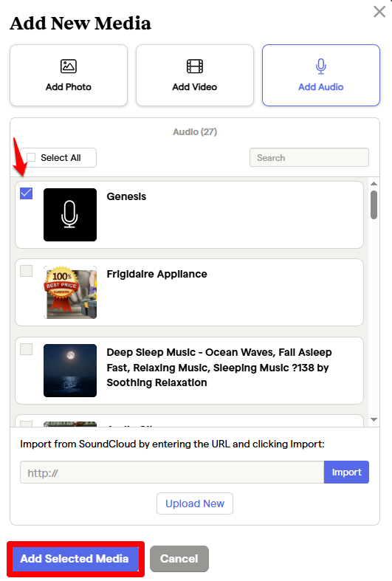
Task: Click the microphone icon in Add Audio
Action: 321,66
